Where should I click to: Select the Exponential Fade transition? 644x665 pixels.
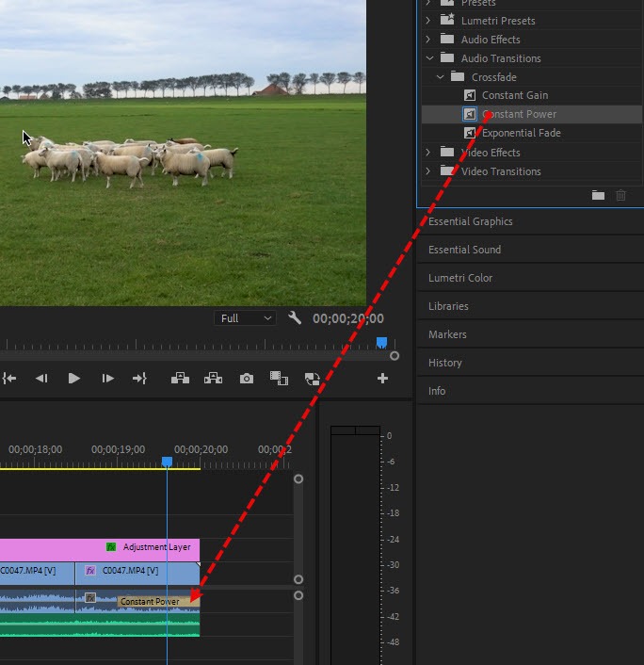pos(521,133)
